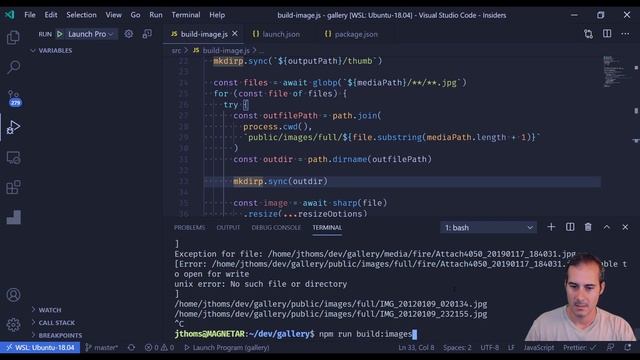Open the Remote Explorer view
Screen dimensions: 640x360
[13, 158]
